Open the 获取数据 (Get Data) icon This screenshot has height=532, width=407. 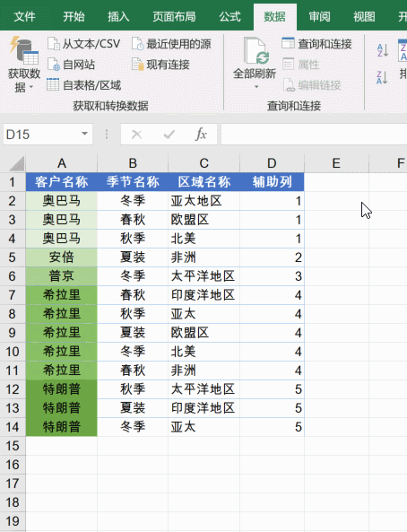coord(23,50)
